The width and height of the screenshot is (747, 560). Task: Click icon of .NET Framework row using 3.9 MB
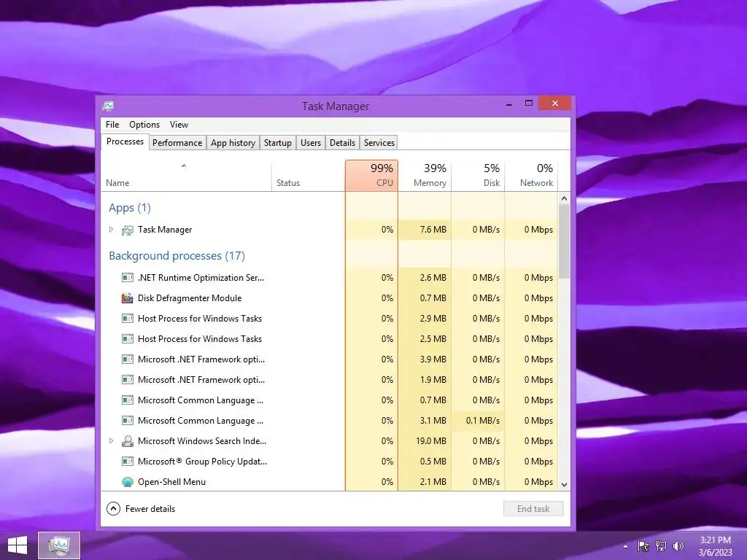127,359
